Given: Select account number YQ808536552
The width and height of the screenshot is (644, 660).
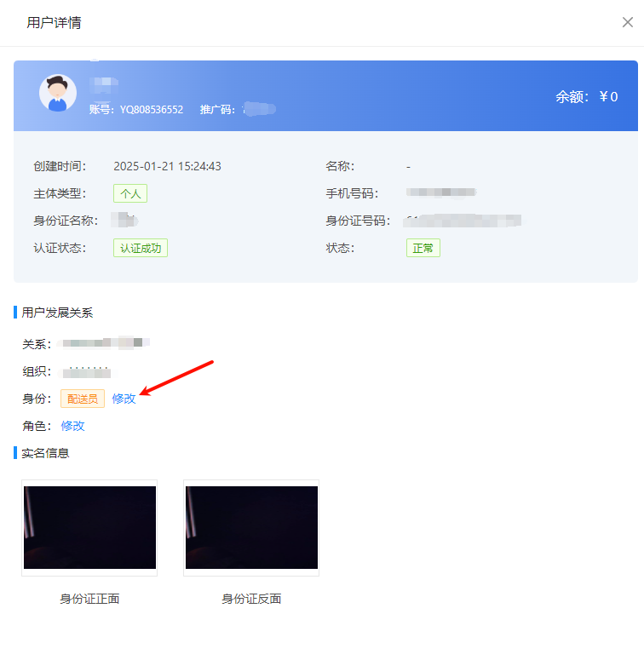Looking at the screenshot, I should pos(152,110).
